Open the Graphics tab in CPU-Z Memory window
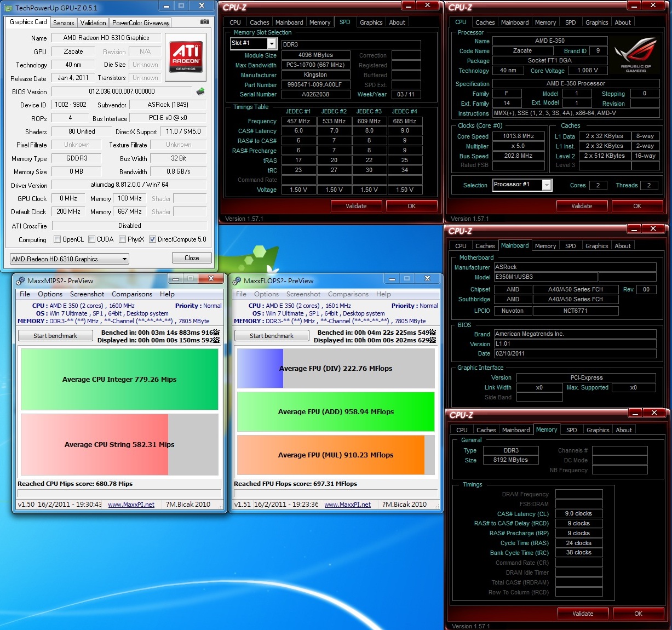672x630 pixels. click(598, 430)
